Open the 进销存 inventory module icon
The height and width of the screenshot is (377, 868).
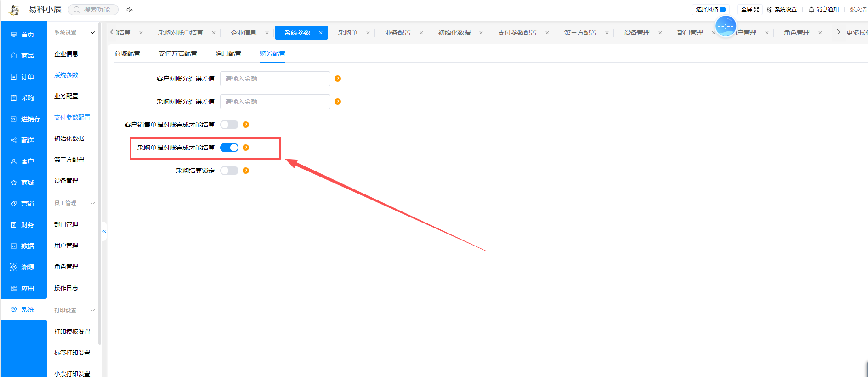[14, 119]
